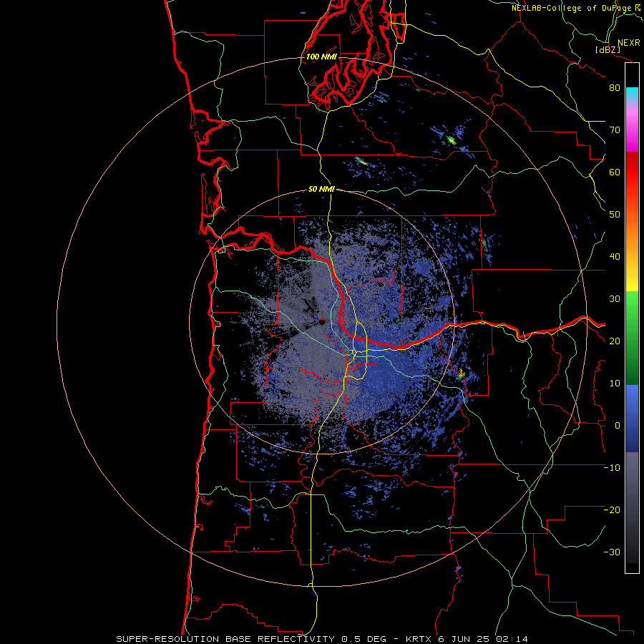Click the 70 dBZ scale value
644x644 pixels.
615,130
